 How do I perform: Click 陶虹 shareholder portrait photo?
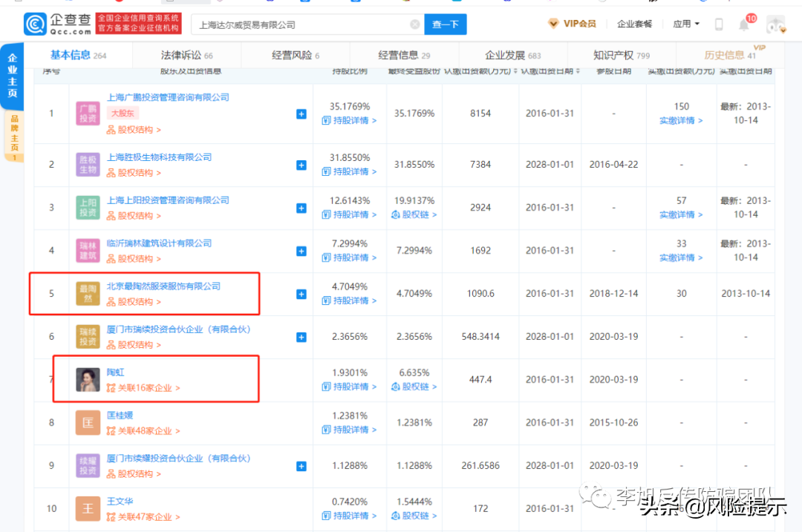pos(88,380)
